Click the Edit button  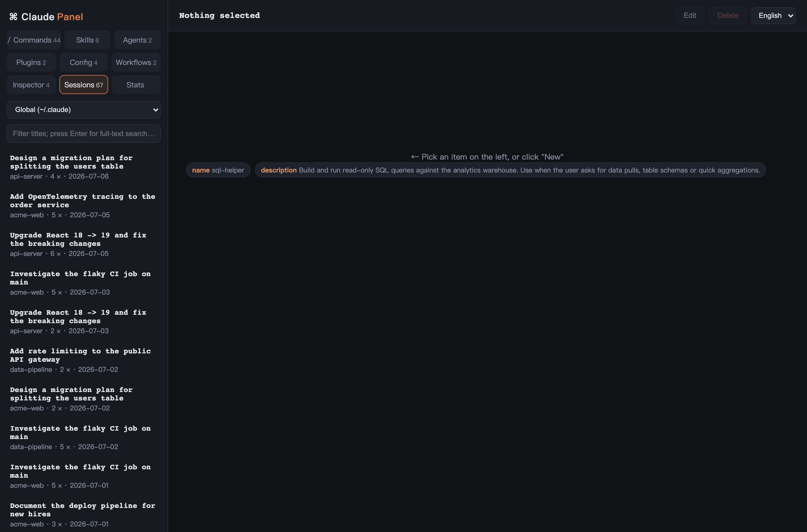click(690, 16)
